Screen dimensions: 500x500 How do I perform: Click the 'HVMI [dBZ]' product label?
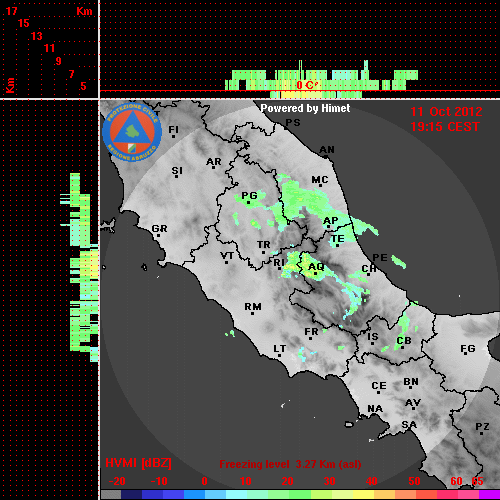[x=138, y=463]
